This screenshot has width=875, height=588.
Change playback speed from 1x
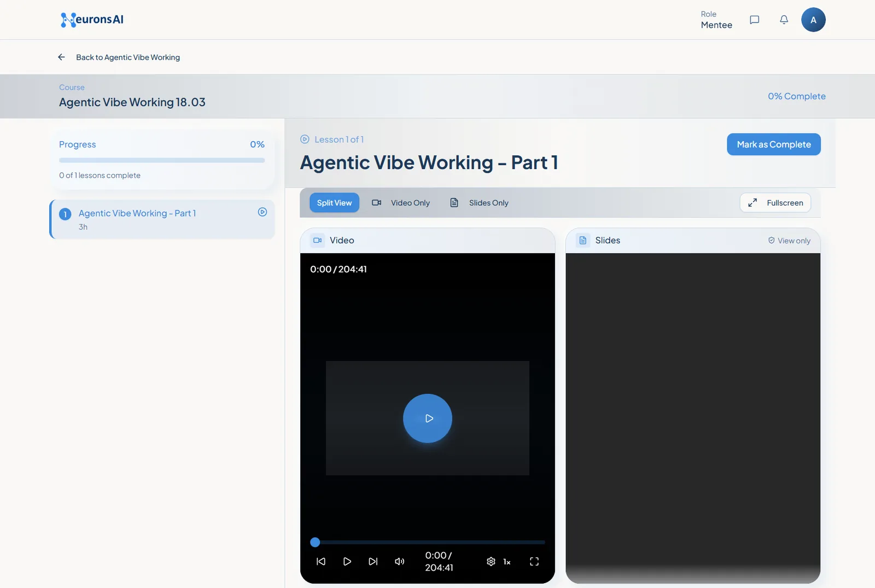pyautogui.click(x=507, y=562)
